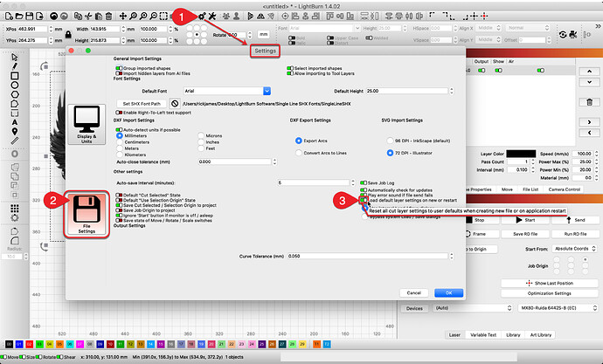Click the Start button in the Laser panel
This screenshot has height=364, width=603.
click(525, 220)
